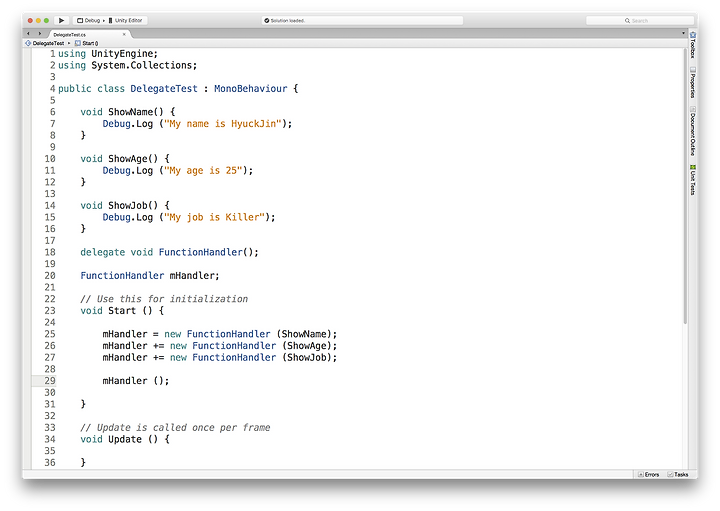
Task: Click the string "My age is 25"
Action: click(203, 171)
